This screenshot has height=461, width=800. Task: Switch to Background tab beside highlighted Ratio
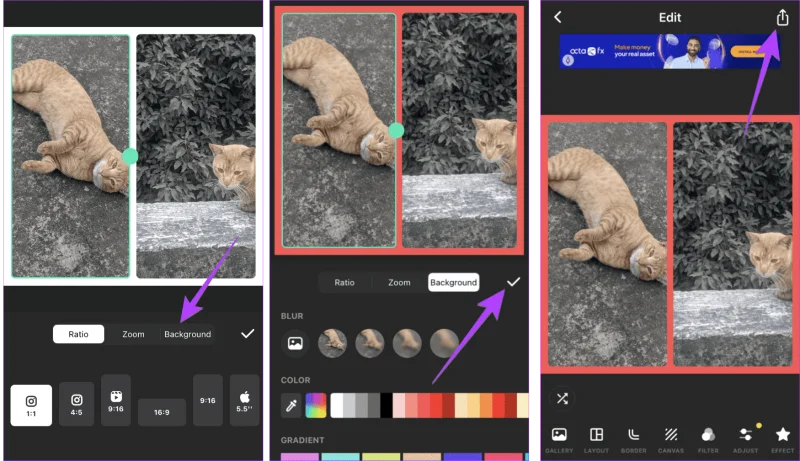(187, 334)
